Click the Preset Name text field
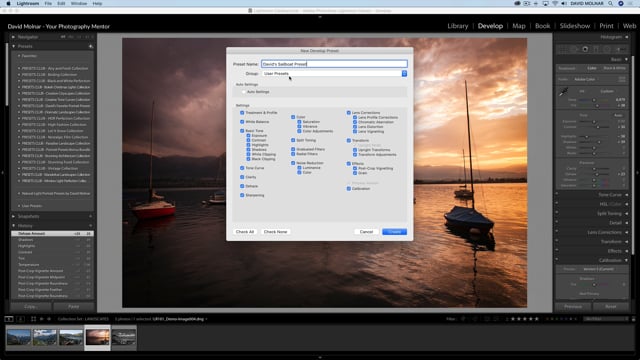The width and height of the screenshot is (640, 360). pos(334,64)
